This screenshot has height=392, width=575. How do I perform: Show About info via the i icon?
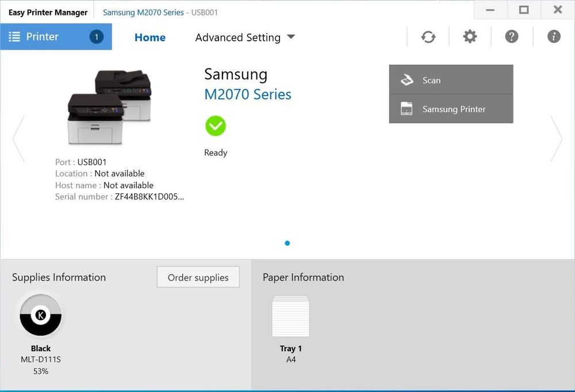(554, 37)
